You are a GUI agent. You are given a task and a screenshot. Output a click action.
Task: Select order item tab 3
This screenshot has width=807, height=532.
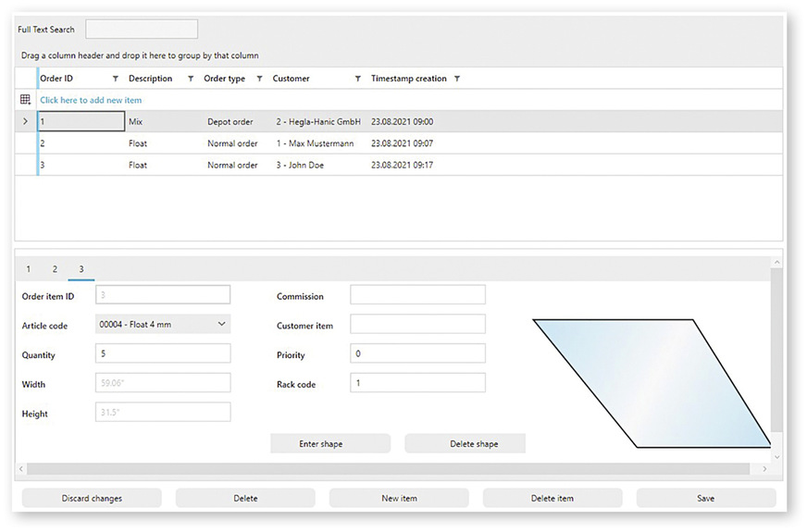(x=81, y=269)
